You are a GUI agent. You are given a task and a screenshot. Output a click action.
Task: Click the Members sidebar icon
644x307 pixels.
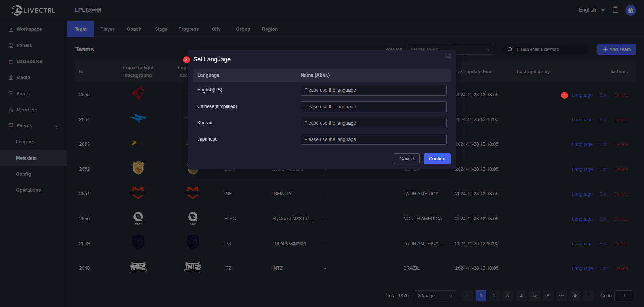(11, 110)
